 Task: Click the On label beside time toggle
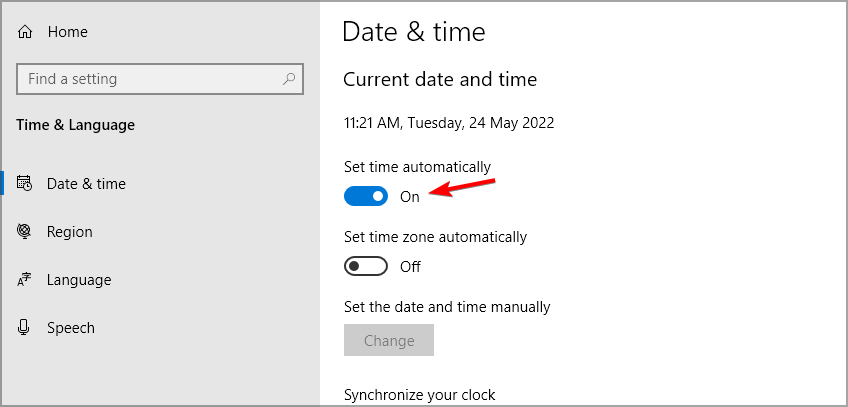coord(410,197)
